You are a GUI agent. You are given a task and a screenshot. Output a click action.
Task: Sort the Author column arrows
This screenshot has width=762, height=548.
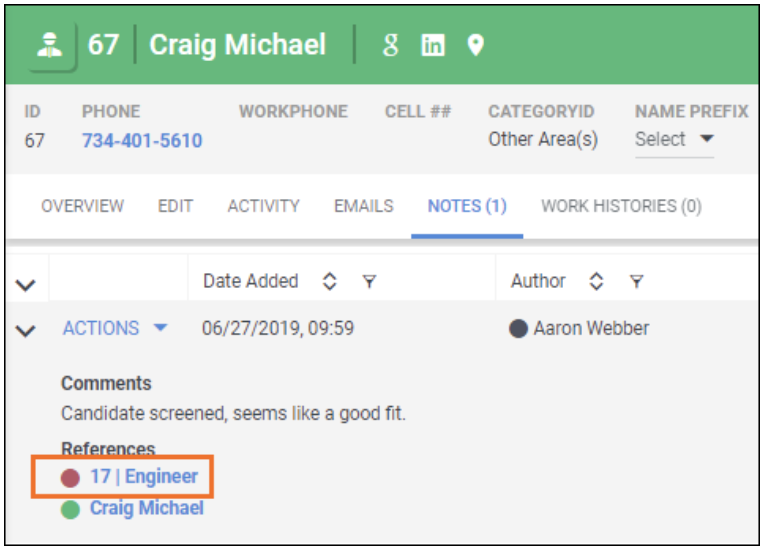tap(597, 282)
